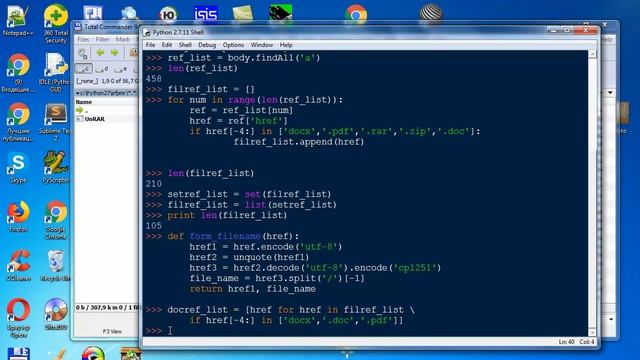The height and width of the screenshot is (360, 640).
Task: Click 'return href1, file_name' line
Action: point(253,289)
